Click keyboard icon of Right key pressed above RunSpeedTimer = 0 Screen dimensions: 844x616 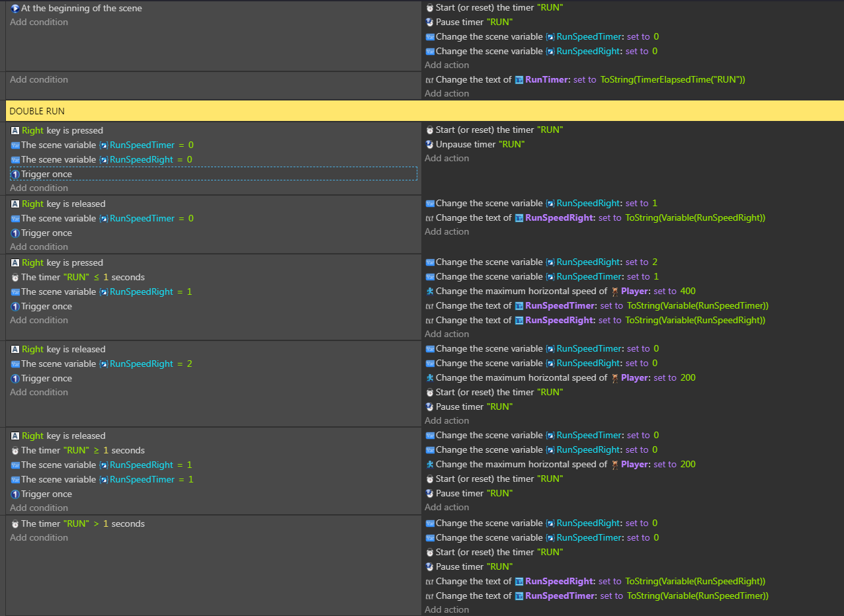pyautogui.click(x=15, y=130)
